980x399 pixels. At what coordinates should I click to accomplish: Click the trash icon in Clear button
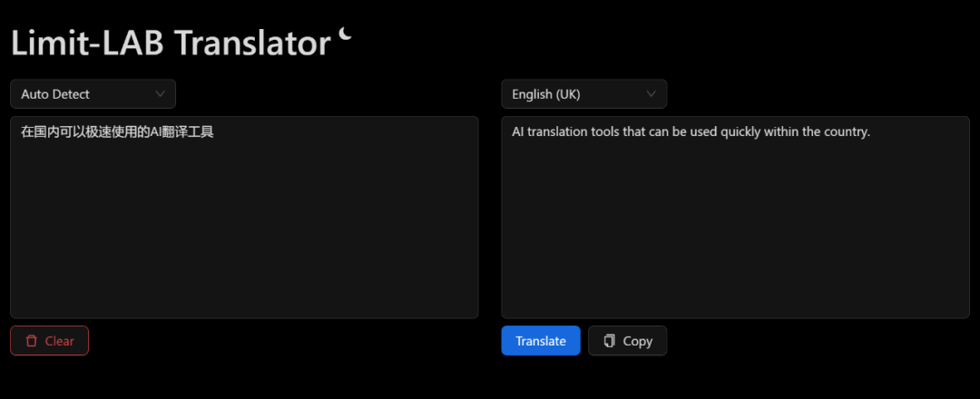pyautogui.click(x=32, y=341)
